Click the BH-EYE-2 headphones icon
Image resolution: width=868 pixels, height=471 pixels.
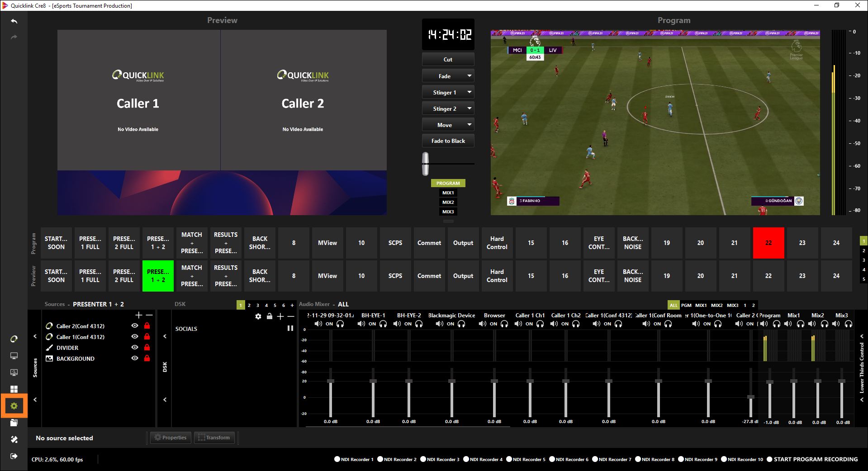coord(419,324)
